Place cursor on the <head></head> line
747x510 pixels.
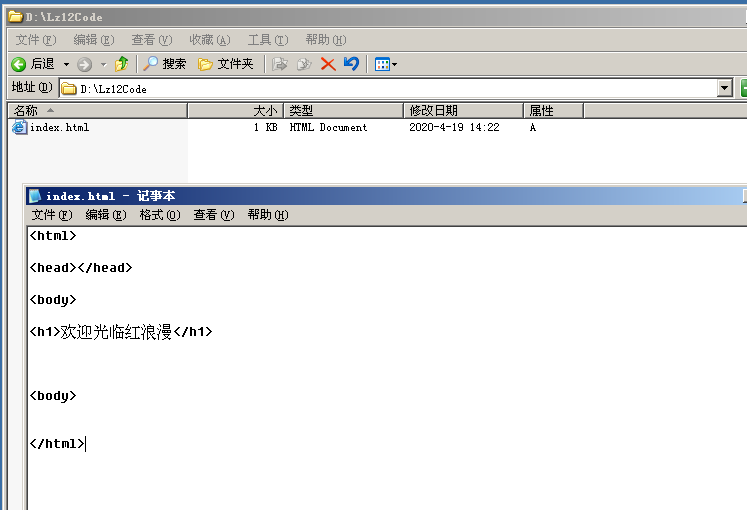pos(81,268)
